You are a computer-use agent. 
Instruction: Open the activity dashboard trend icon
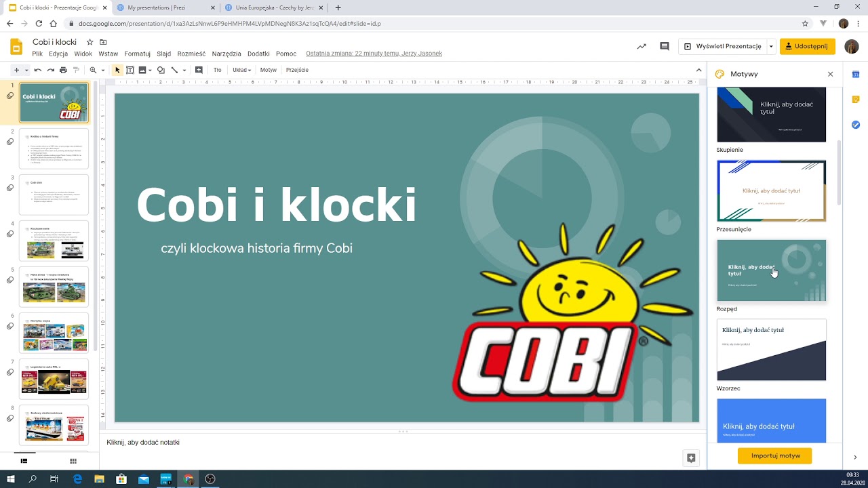point(642,46)
